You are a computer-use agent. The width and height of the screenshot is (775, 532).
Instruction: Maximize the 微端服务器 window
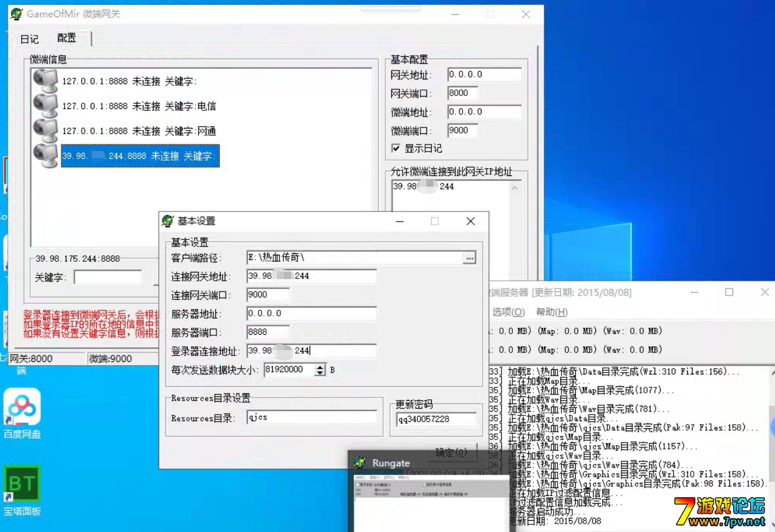729,292
